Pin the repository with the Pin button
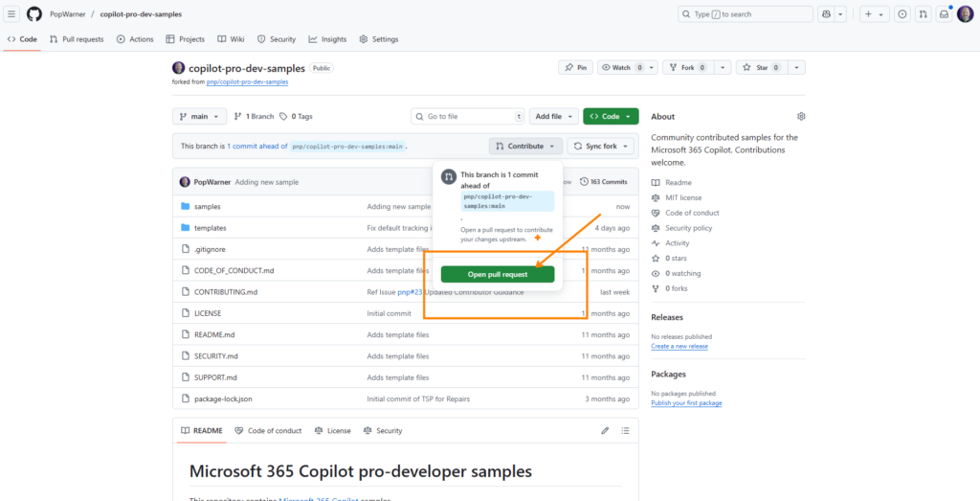This screenshot has width=980, height=501. tap(575, 68)
